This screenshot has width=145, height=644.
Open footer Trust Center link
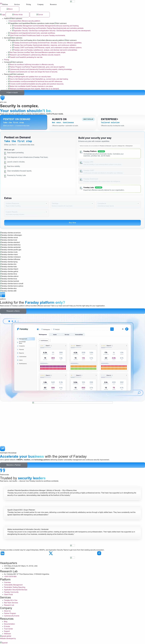tap(8, 629)
